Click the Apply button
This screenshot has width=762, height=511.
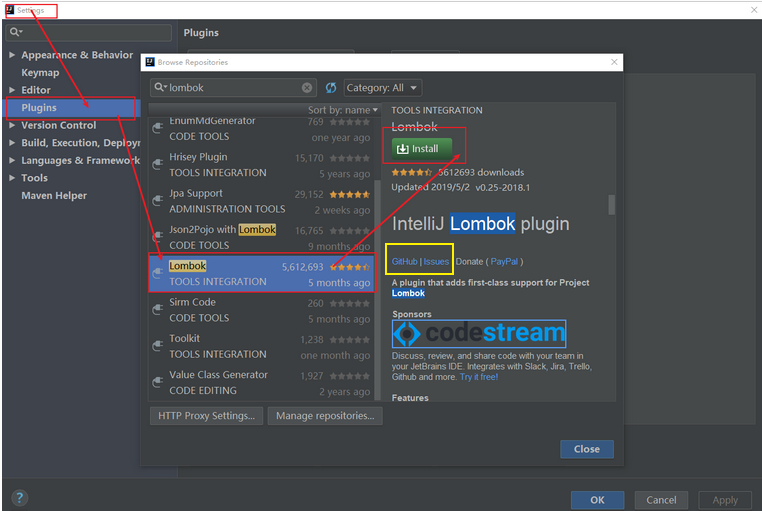pos(725,500)
